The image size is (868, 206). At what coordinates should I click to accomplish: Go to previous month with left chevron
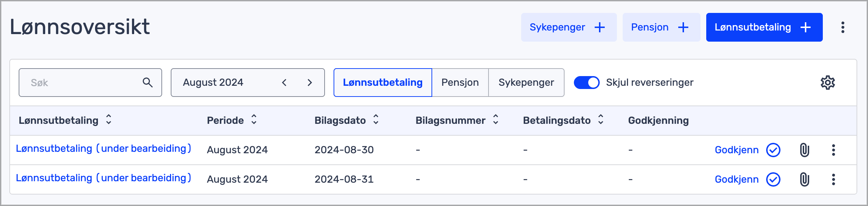(x=284, y=83)
